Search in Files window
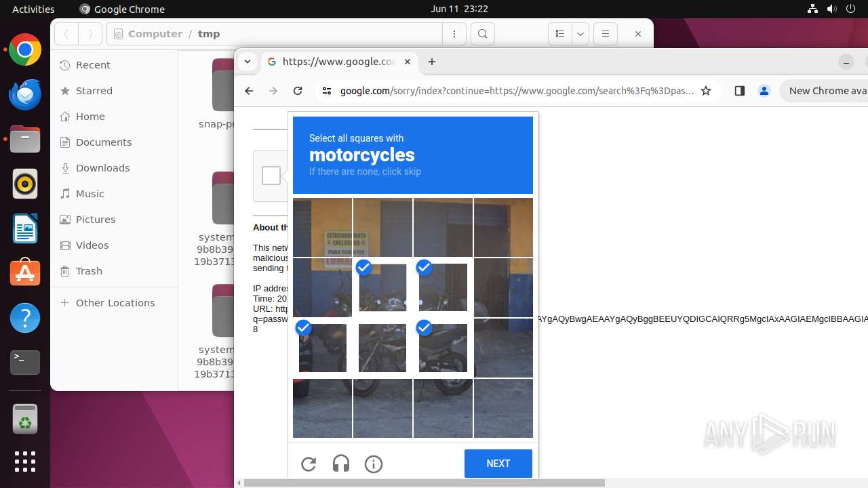The image size is (868, 488). 482,34
